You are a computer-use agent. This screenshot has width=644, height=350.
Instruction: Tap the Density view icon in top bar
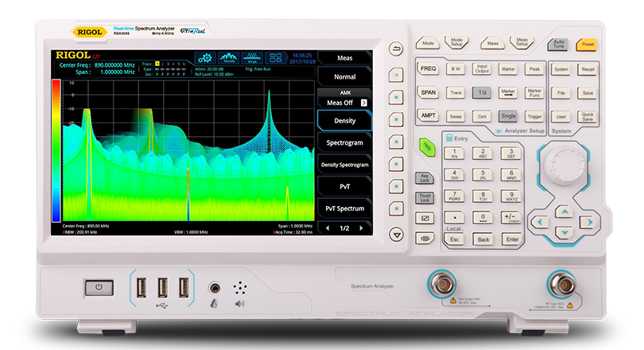229,58
